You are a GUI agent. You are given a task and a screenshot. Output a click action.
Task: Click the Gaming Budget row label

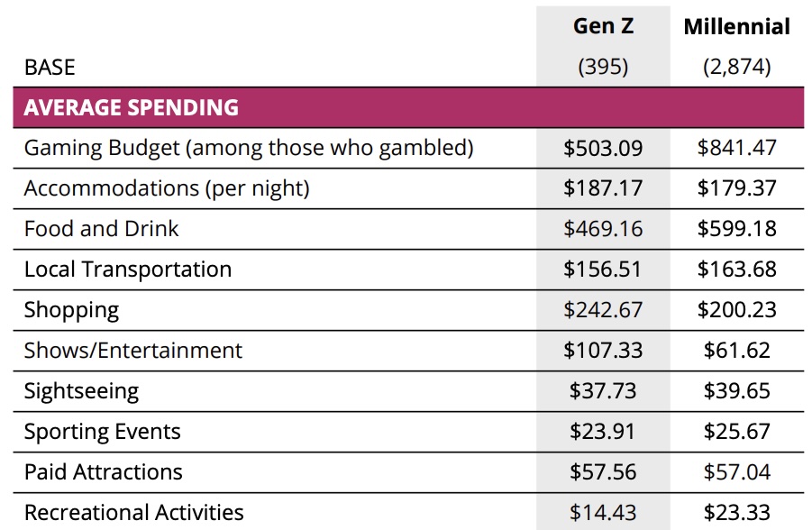(x=249, y=148)
